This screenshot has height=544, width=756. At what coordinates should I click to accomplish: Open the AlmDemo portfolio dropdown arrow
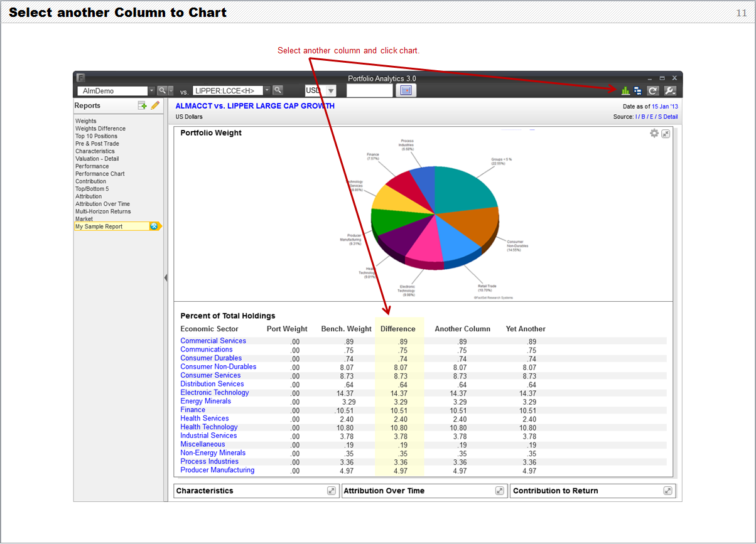point(151,90)
